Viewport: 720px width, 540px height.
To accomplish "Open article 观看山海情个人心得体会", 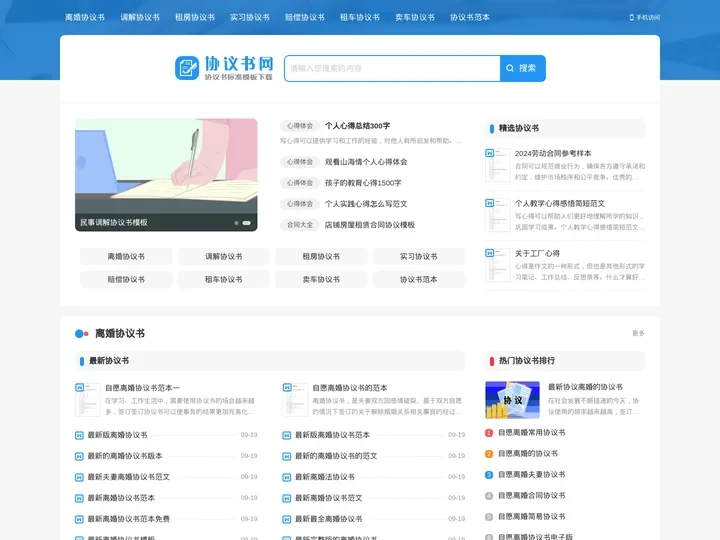I will click(x=366, y=162).
